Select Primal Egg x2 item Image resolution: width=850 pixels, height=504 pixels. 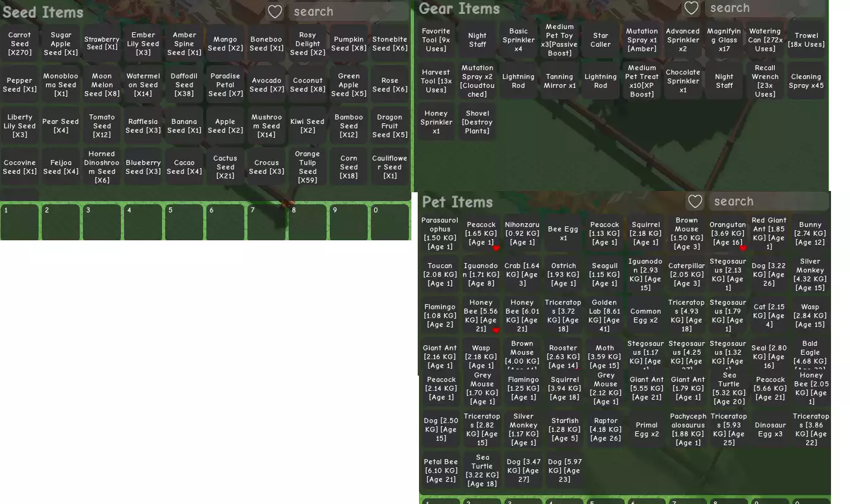[x=647, y=430]
